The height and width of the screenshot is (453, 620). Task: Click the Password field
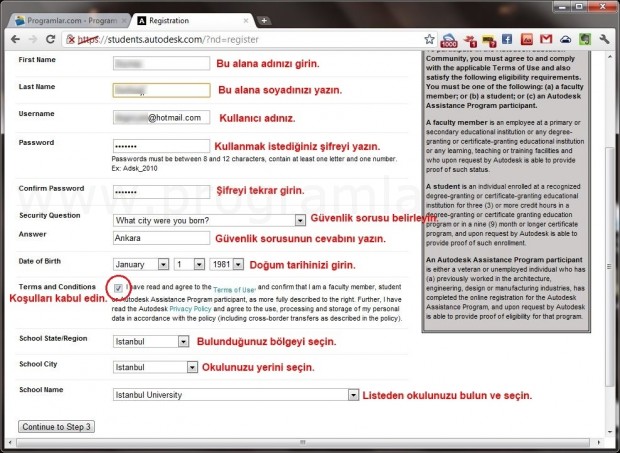tap(161, 146)
